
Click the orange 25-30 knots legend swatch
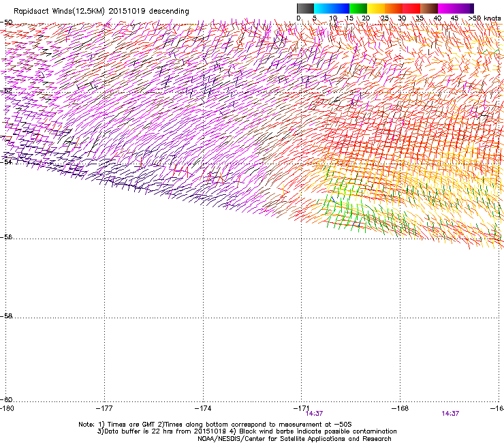394,8
